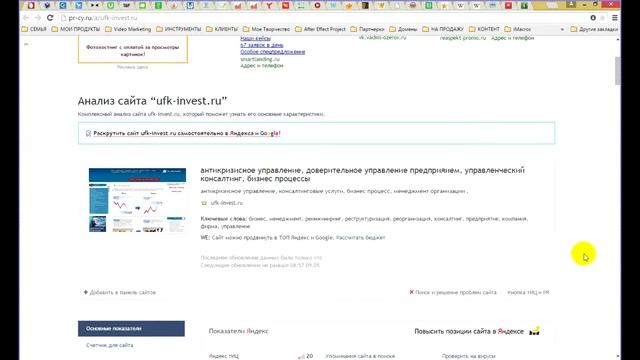Click the page info icon in address bar
Viewport: 640px width, 360px height.
click(x=63, y=18)
